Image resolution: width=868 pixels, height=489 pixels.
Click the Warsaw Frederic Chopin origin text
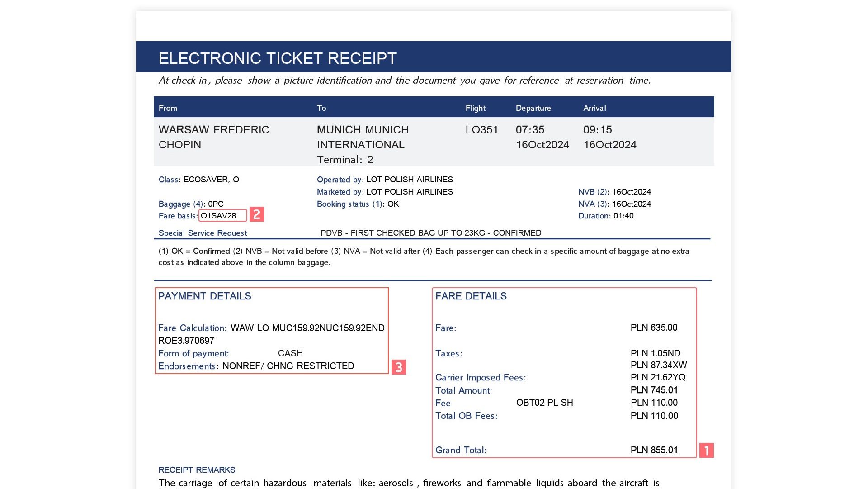pos(214,137)
